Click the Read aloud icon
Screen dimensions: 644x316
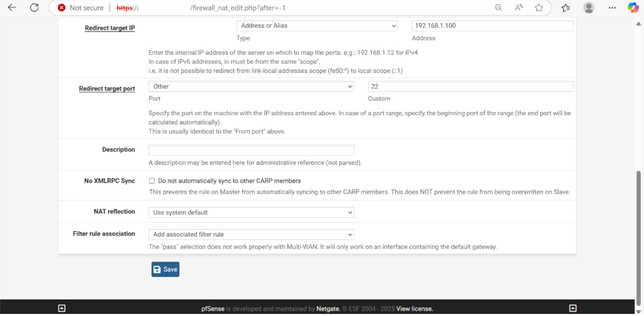pos(519,8)
